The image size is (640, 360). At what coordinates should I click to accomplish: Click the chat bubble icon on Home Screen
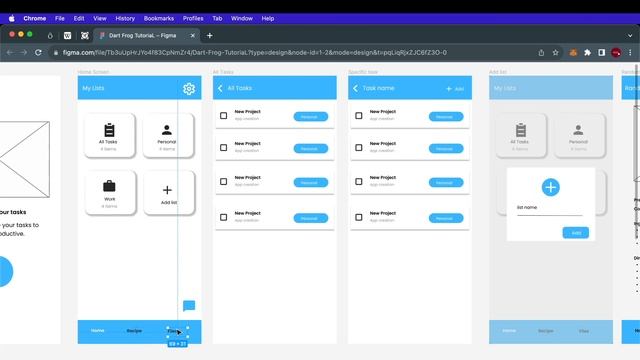tap(189, 306)
